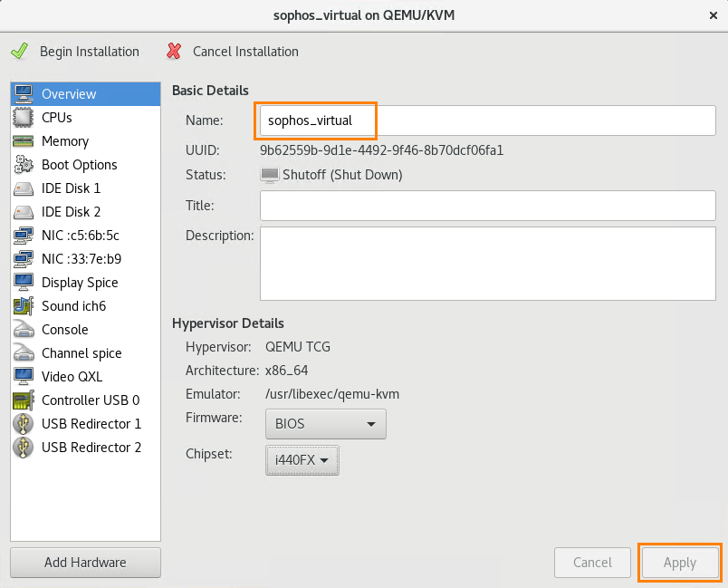Click the Cancel button next to Apply
Viewport: 728px width, 588px height.
592,562
